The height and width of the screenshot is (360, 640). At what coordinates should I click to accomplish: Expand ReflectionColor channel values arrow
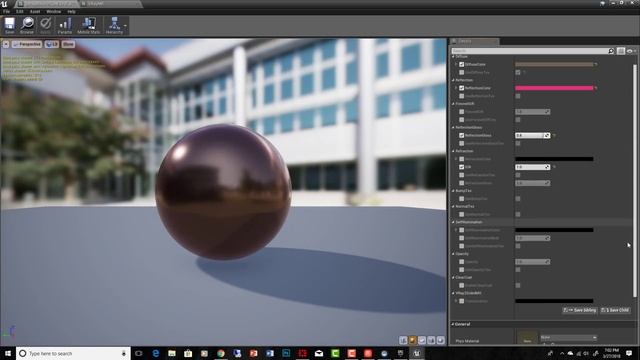click(x=456, y=88)
